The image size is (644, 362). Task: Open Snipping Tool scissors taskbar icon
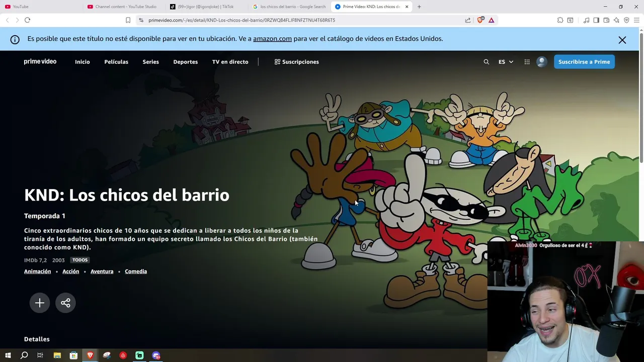pos(107,355)
